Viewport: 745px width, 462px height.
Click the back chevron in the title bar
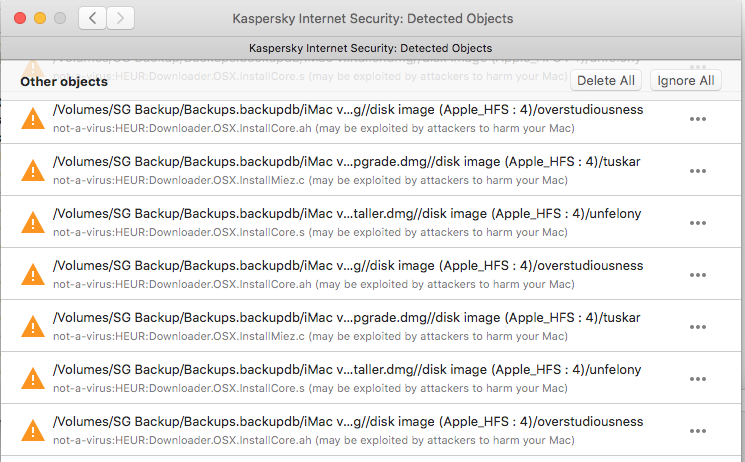point(92,18)
